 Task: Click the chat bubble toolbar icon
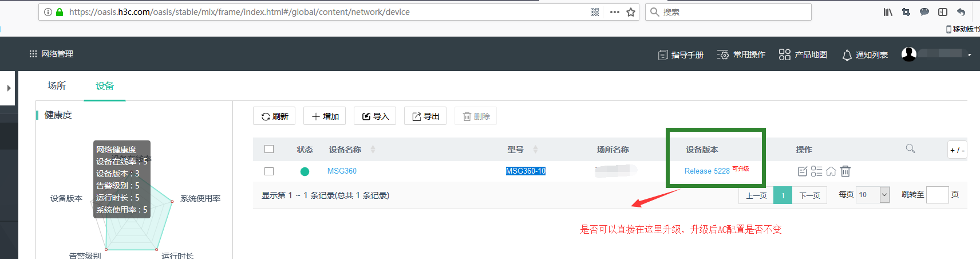[x=924, y=12]
